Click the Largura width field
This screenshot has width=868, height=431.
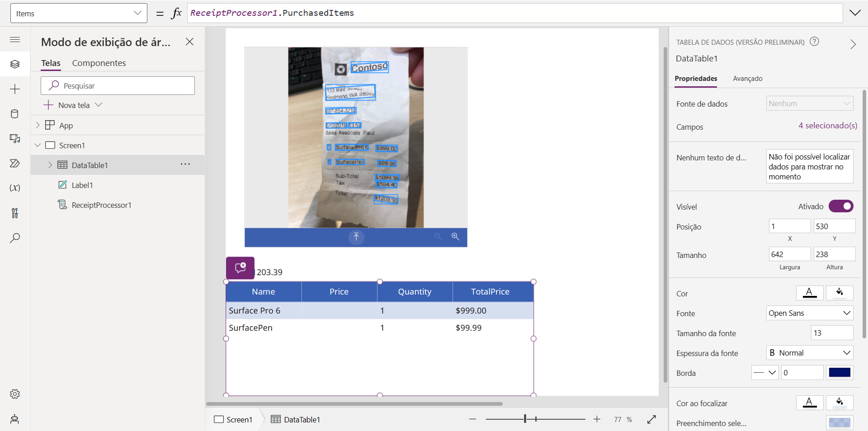[790, 254]
